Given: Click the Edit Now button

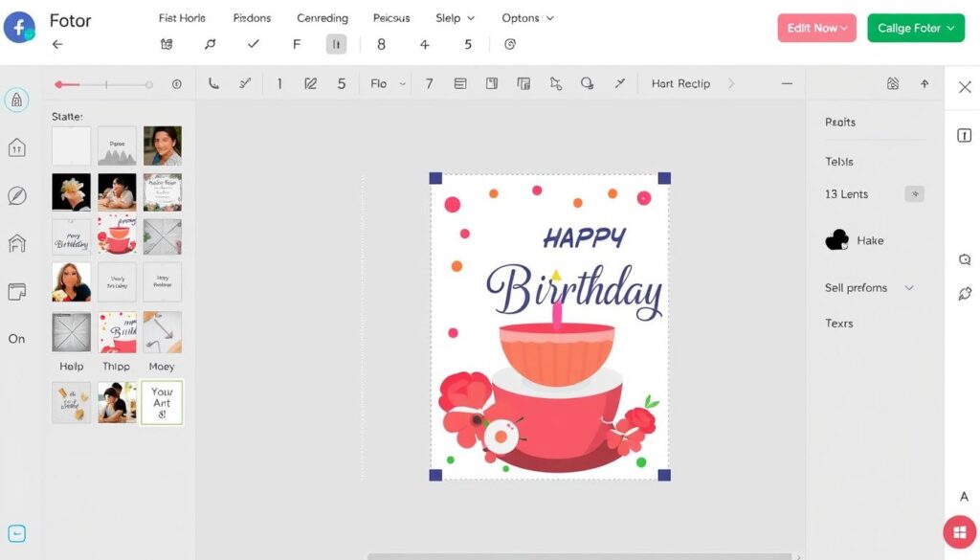Looking at the screenshot, I should pyautogui.click(x=815, y=28).
